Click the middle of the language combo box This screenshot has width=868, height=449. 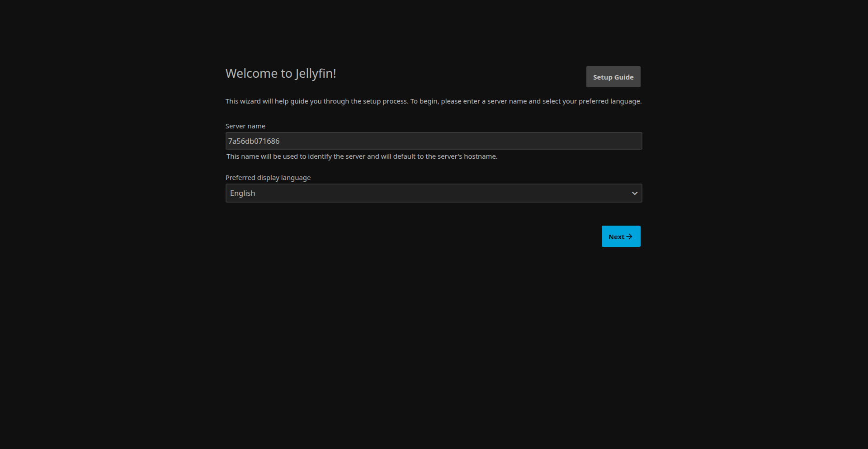tap(433, 194)
